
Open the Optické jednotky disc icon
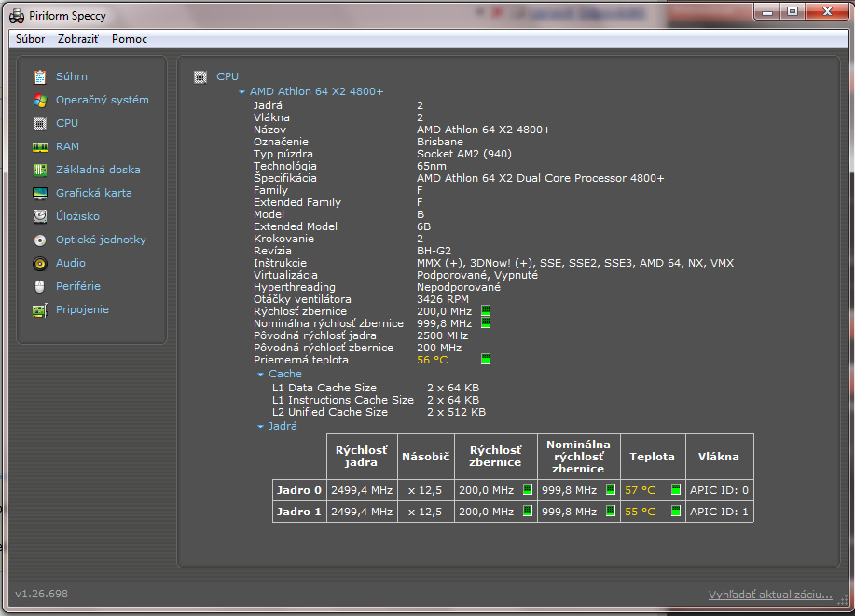pos(40,240)
